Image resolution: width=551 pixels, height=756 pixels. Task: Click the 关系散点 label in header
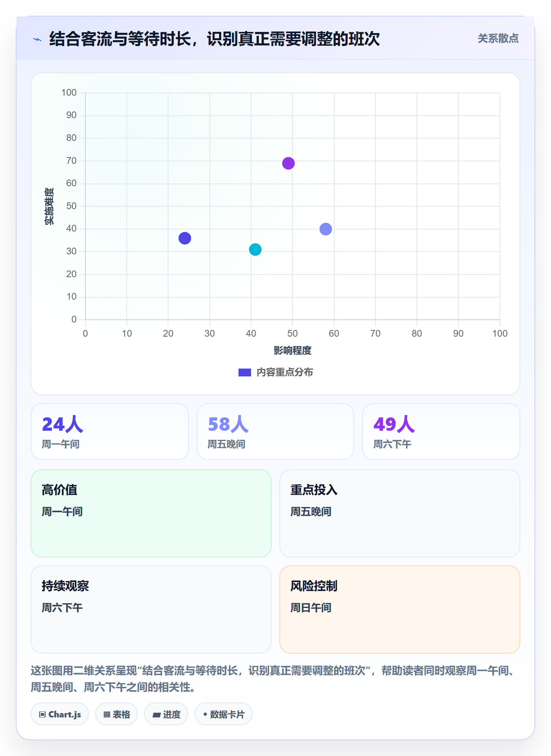coord(498,39)
